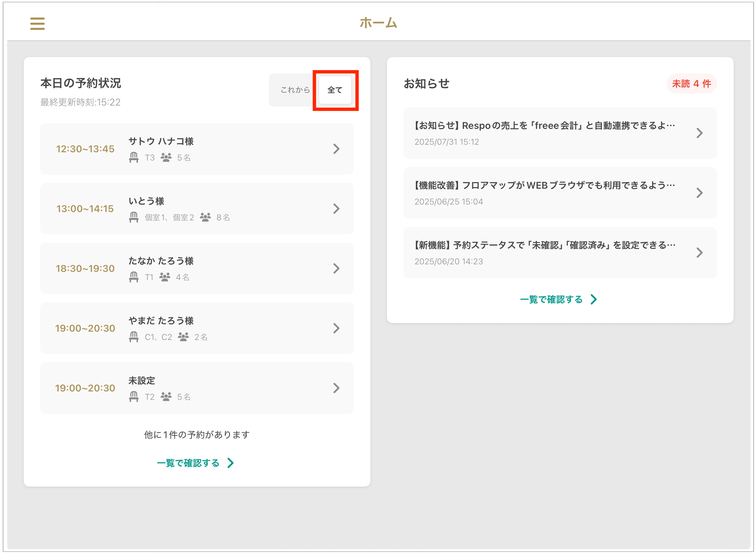This screenshot has height=554, width=756.
Task: Click the ホーム title
Action: pyautogui.click(x=378, y=23)
